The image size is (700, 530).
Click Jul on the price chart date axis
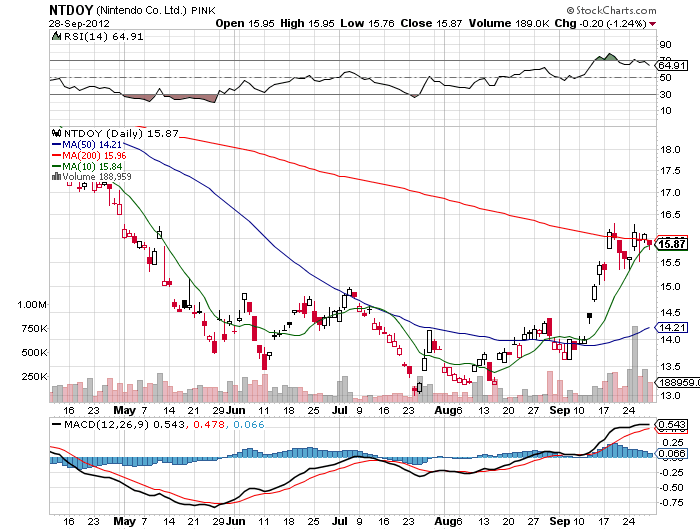340,410
